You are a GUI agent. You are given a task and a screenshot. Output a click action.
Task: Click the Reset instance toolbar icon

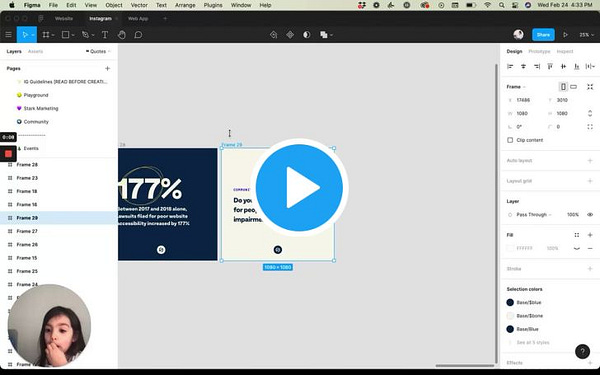click(x=273, y=35)
